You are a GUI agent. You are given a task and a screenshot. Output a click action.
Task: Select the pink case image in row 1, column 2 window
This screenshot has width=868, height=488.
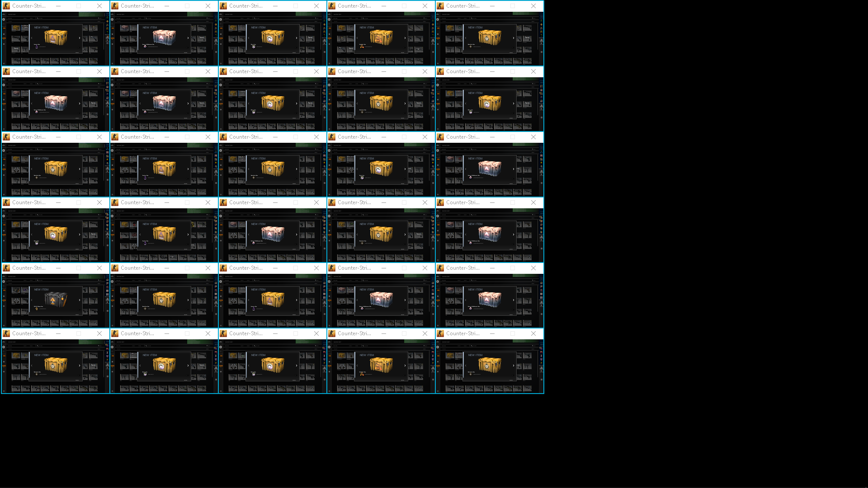tap(164, 38)
